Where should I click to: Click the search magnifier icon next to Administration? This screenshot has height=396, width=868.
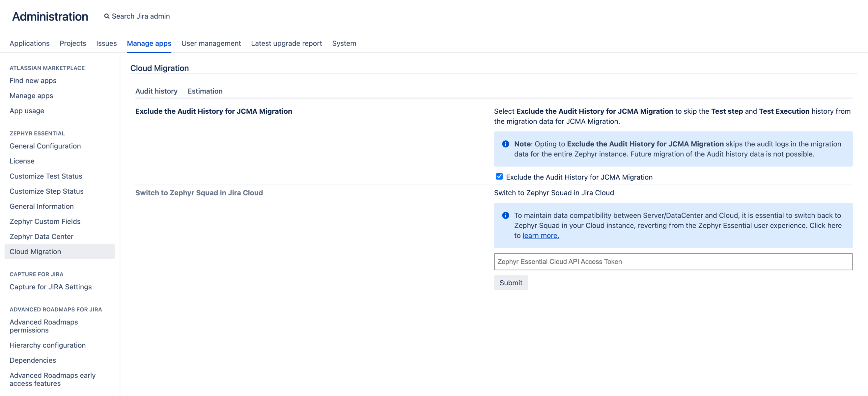107,16
